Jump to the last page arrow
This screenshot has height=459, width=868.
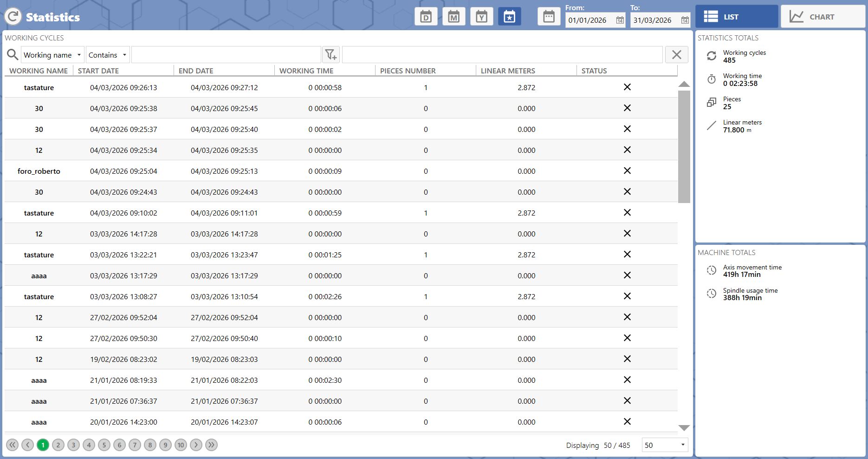pyautogui.click(x=211, y=445)
